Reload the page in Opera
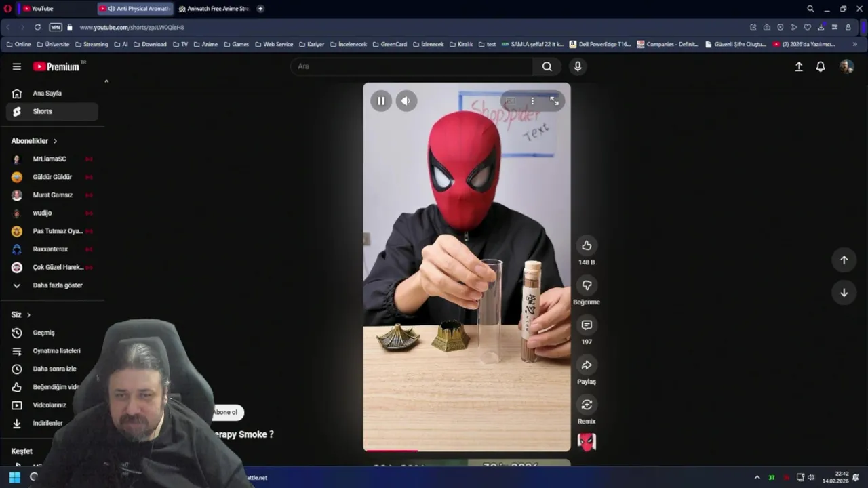 (x=37, y=27)
